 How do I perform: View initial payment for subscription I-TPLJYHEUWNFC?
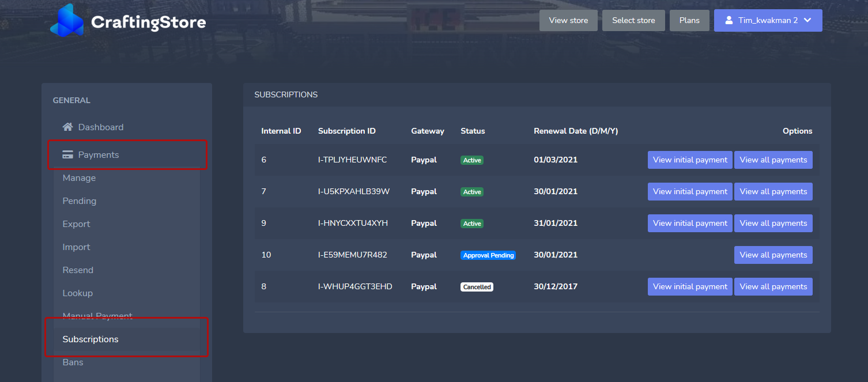(690, 160)
